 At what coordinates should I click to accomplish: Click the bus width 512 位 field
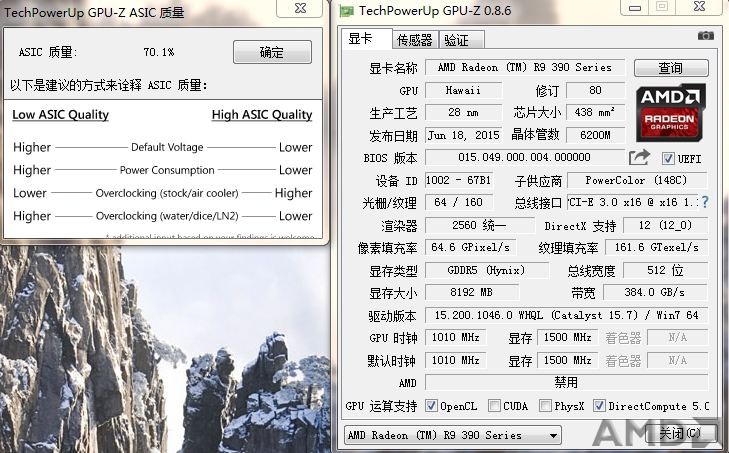click(x=665, y=270)
